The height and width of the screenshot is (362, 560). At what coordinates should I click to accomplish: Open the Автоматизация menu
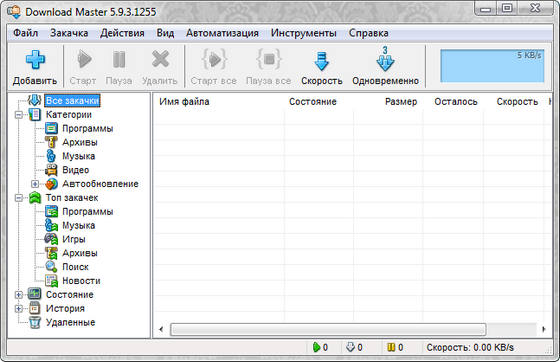pos(222,33)
